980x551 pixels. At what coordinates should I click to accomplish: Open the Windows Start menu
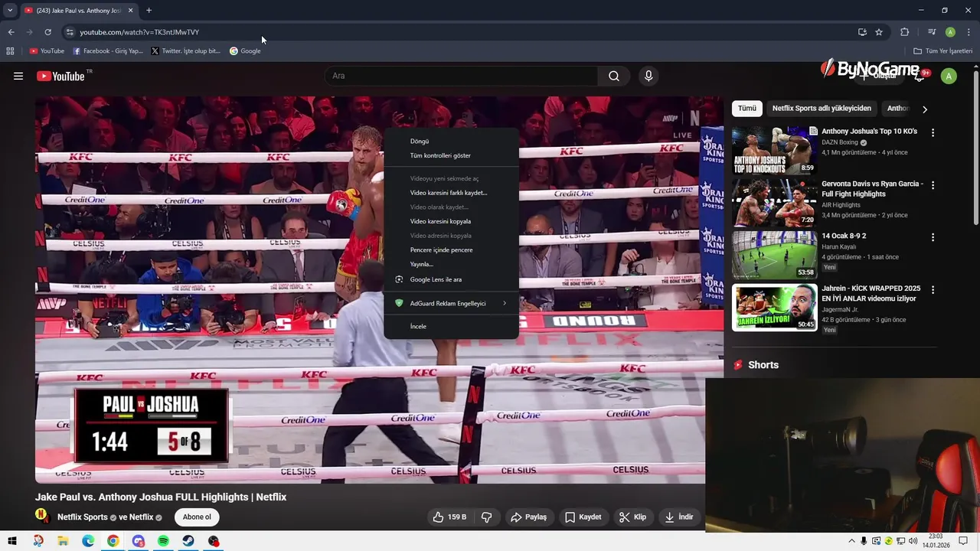(x=12, y=541)
